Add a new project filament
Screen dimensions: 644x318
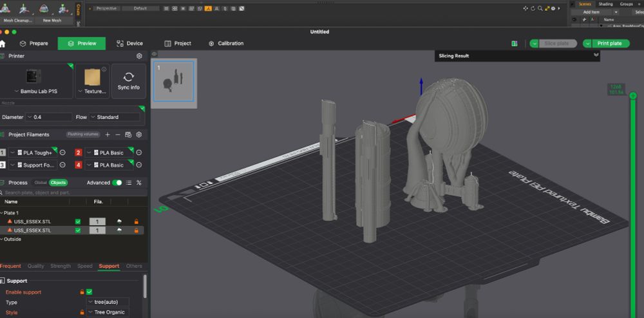[x=108, y=135]
